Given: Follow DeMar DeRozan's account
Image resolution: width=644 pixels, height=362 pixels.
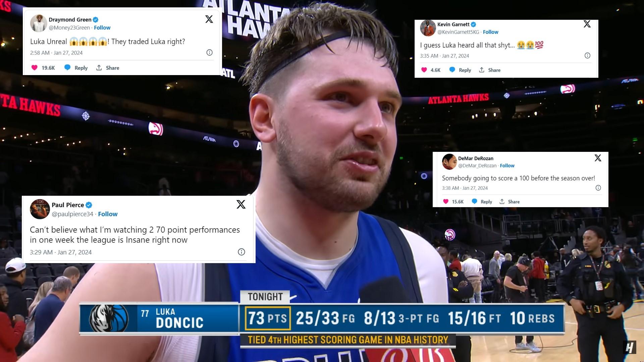Looking at the screenshot, I should (507, 166).
